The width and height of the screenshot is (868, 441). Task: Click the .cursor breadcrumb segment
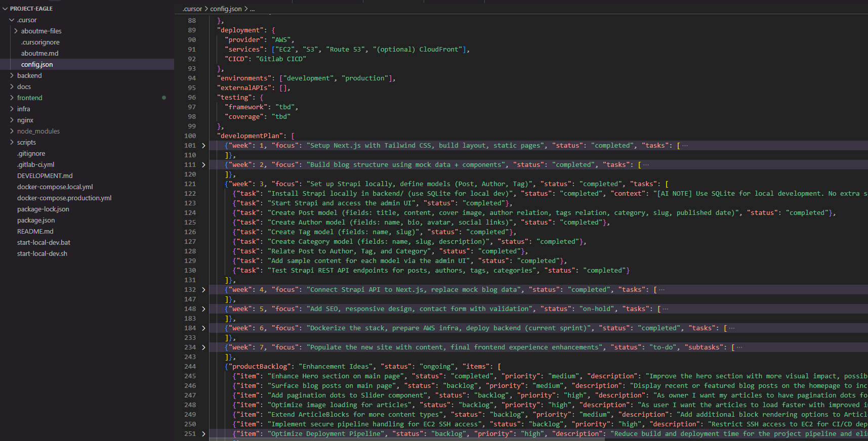click(x=192, y=9)
